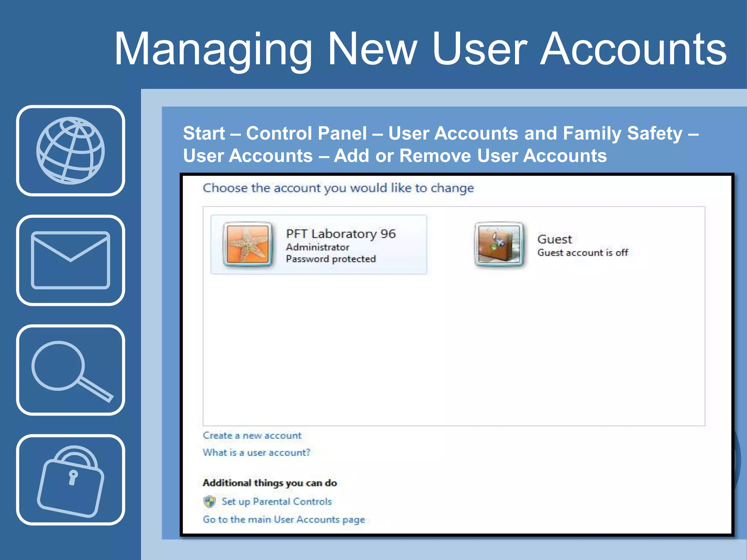747x560 pixels.
Task: Open the Set up Parental Controls link
Action: [276, 502]
